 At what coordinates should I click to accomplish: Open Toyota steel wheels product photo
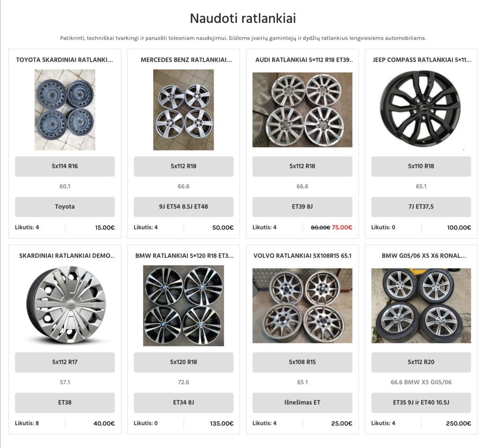point(65,110)
